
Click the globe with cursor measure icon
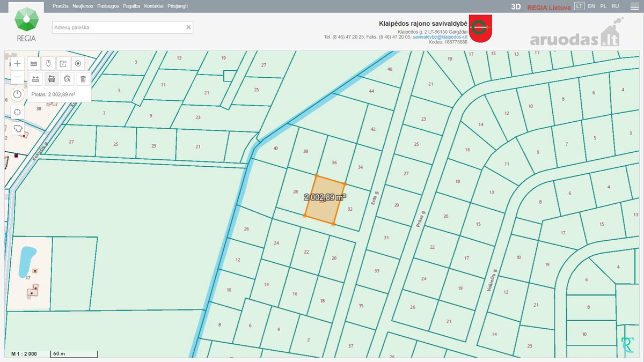click(x=67, y=79)
